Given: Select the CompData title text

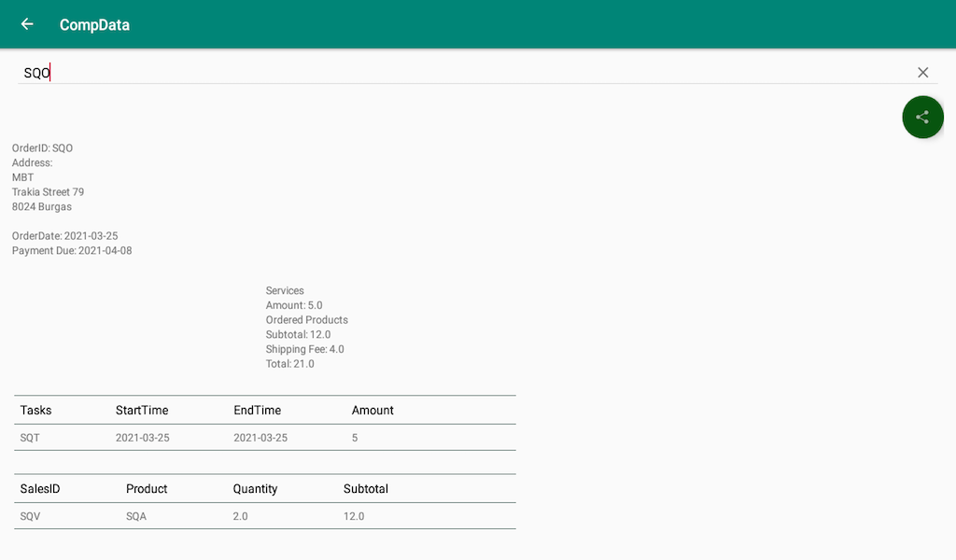Looking at the screenshot, I should pyautogui.click(x=94, y=25).
